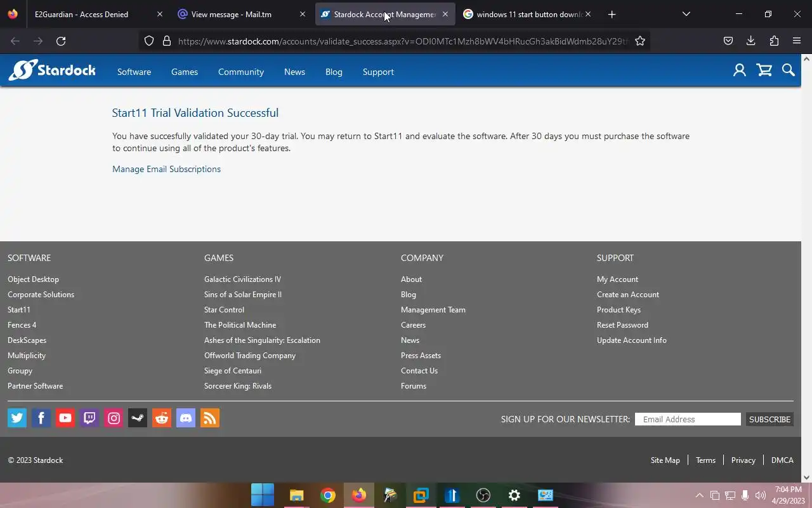
Task: Click the page vertical scrollbar down arrow
Action: (x=806, y=478)
